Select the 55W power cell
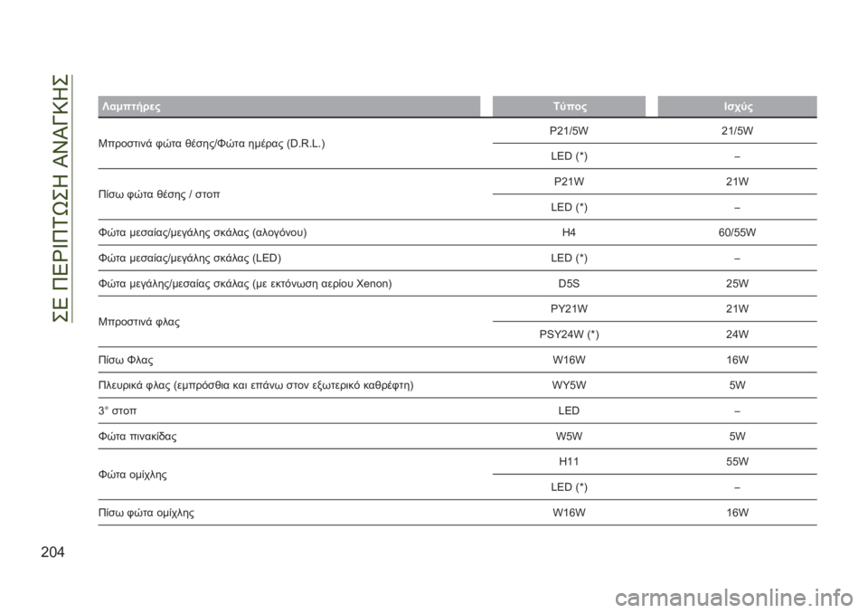The width and height of the screenshot is (868, 613). [x=738, y=462]
